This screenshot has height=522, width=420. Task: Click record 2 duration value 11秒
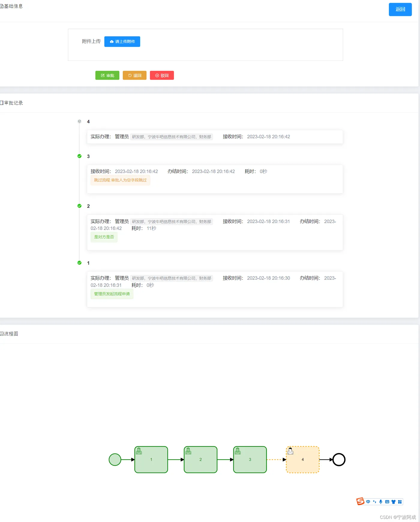pyautogui.click(x=151, y=228)
